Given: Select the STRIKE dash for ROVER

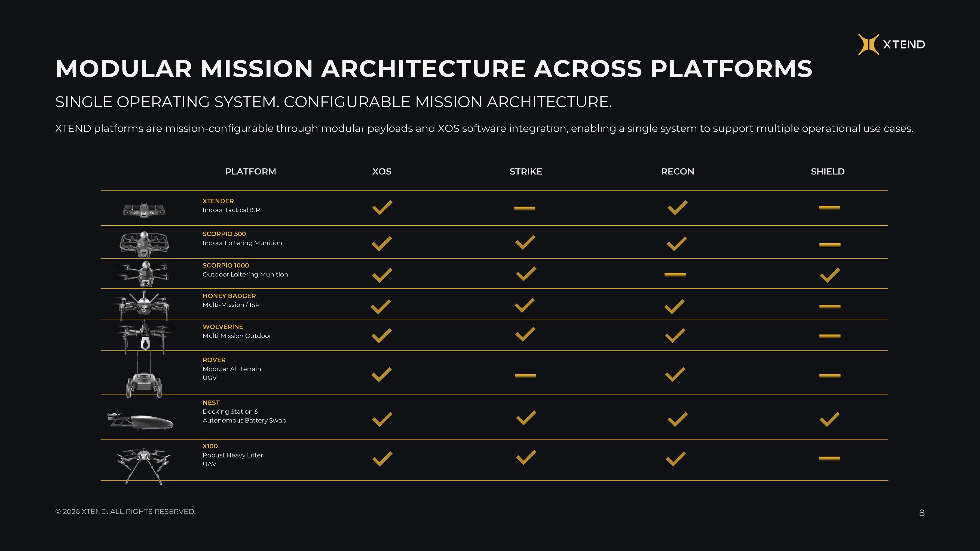Looking at the screenshot, I should tap(525, 376).
